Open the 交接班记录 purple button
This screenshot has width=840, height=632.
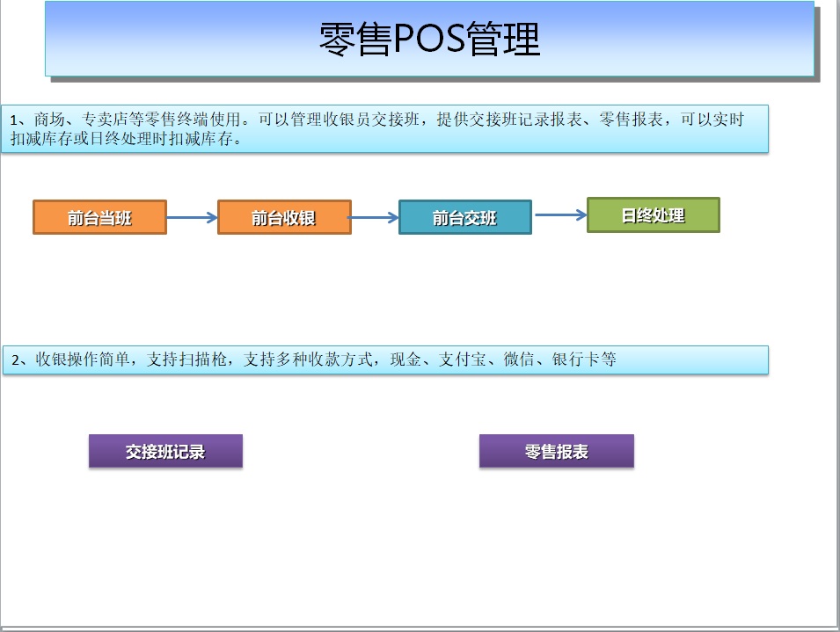coord(165,451)
